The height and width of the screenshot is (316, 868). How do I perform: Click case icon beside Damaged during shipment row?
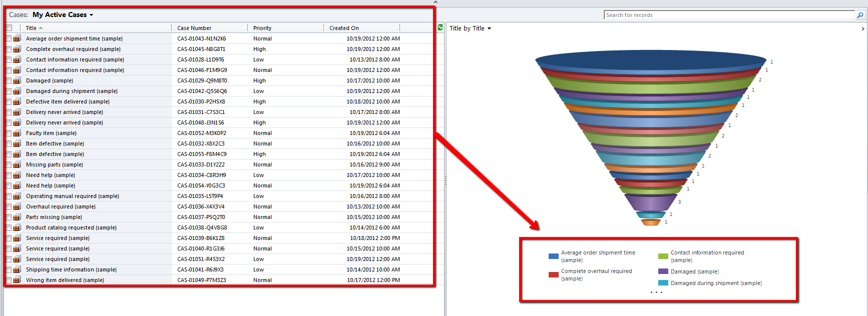17,91
